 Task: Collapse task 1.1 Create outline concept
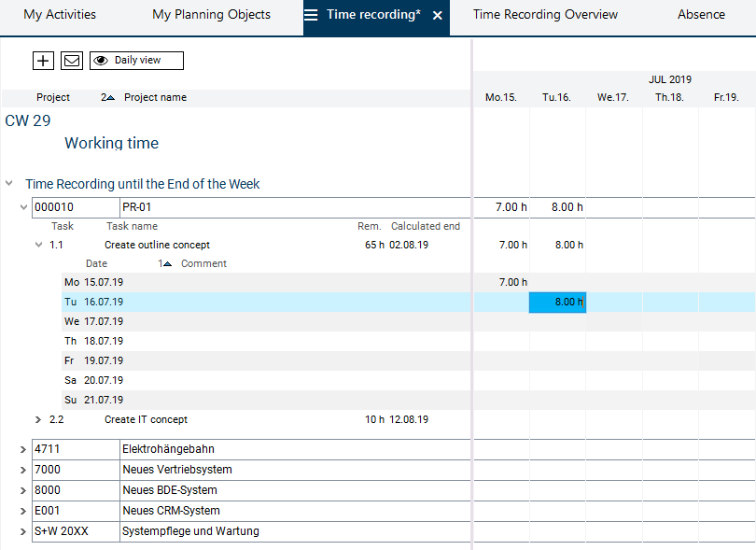pos(38,245)
